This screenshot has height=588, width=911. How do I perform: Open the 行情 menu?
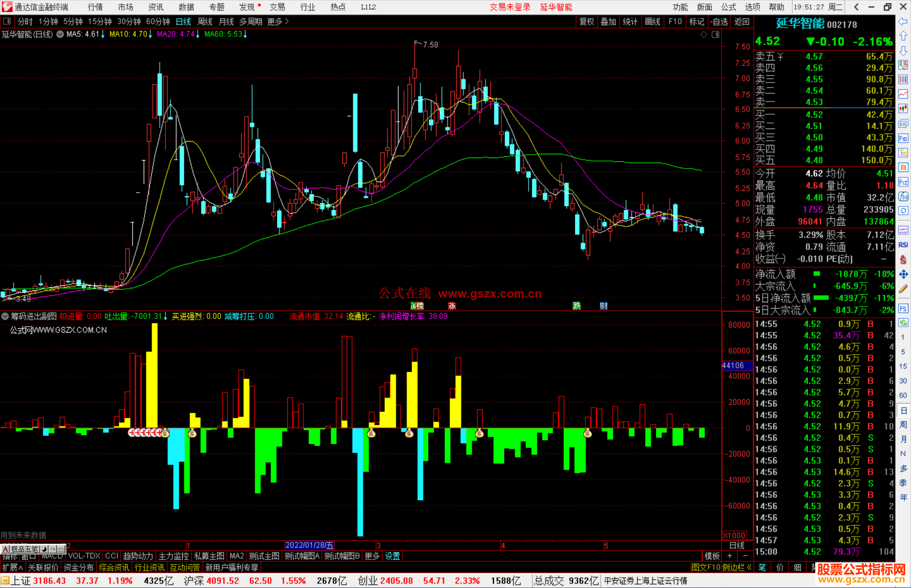95,7
